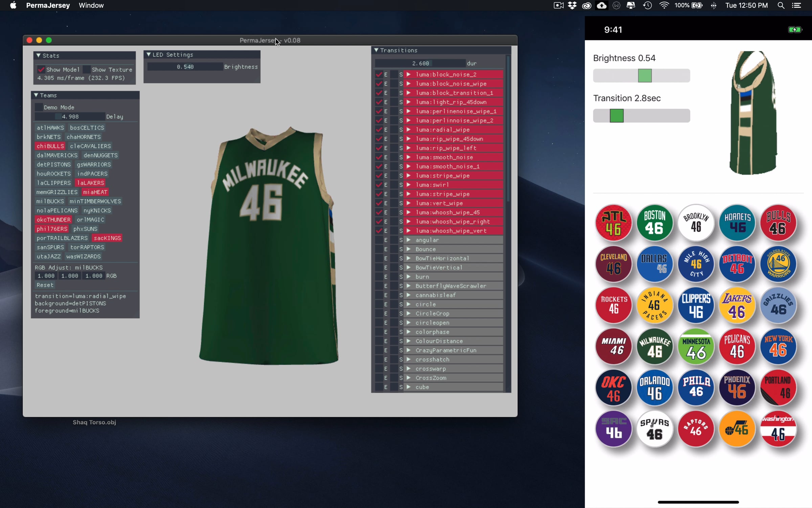This screenshot has height=508, width=812.
Task: Click the Transitions panel scrollbar
Action: pyautogui.click(x=508, y=129)
